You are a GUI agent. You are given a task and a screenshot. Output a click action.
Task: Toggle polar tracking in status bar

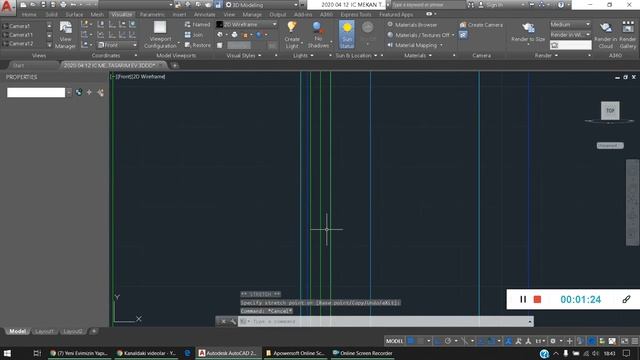(x=448, y=341)
